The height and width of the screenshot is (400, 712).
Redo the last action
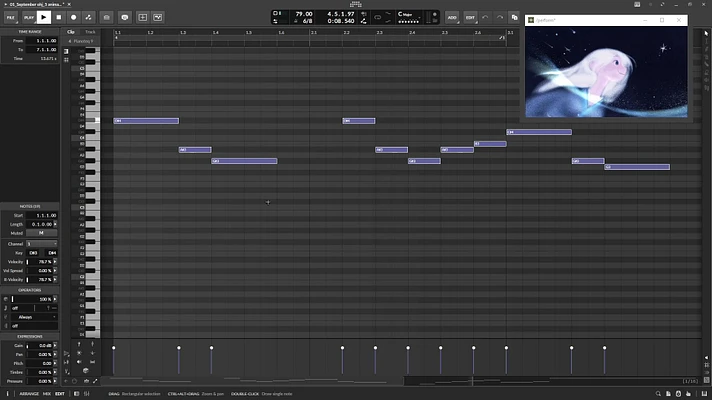click(499, 18)
